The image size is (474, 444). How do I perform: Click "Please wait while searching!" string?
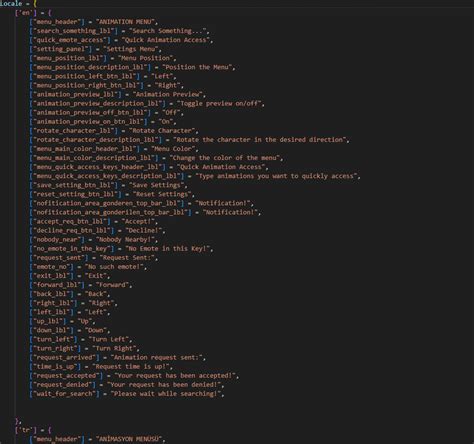(166, 394)
